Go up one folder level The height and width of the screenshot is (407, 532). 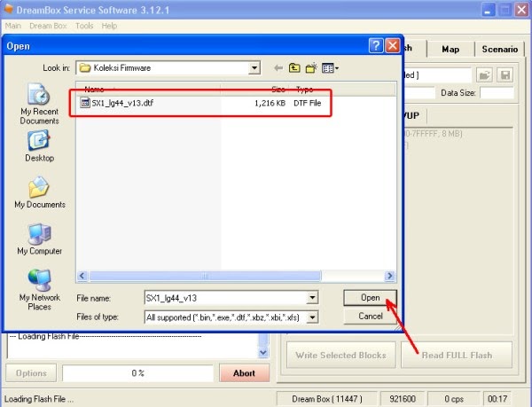click(x=294, y=68)
